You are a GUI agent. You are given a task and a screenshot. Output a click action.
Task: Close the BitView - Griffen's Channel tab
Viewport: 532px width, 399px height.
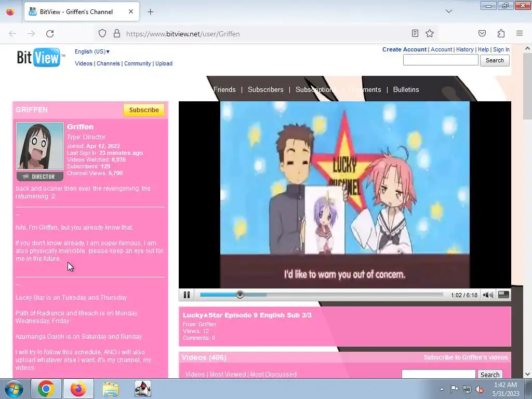click(130, 11)
